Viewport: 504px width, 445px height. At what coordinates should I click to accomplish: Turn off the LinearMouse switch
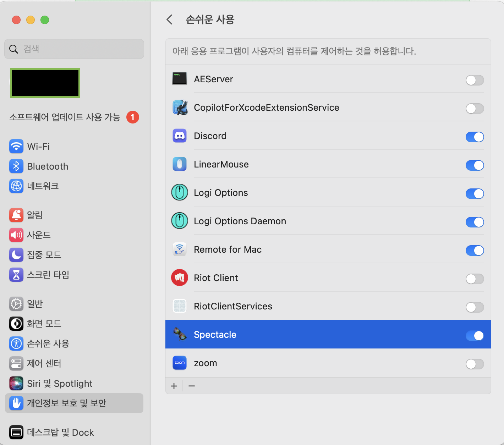[x=475, y=165]
